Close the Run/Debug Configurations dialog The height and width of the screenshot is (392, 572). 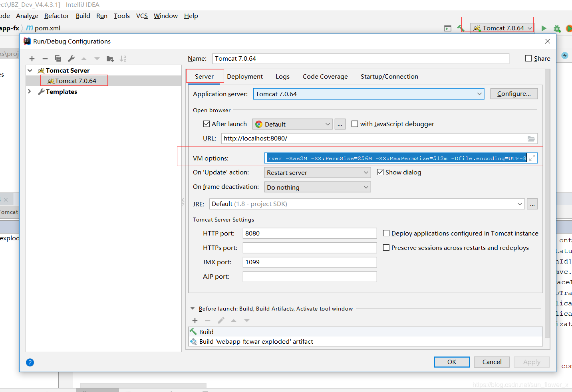tap(548, 41)
